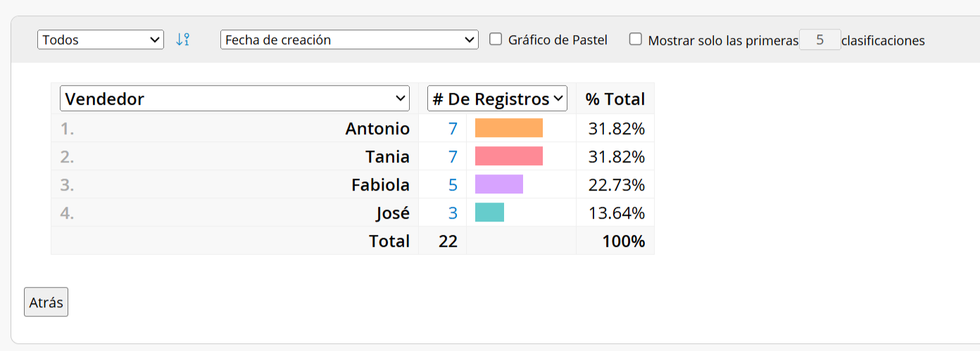Go back with the Atrás button

point(46,302)
